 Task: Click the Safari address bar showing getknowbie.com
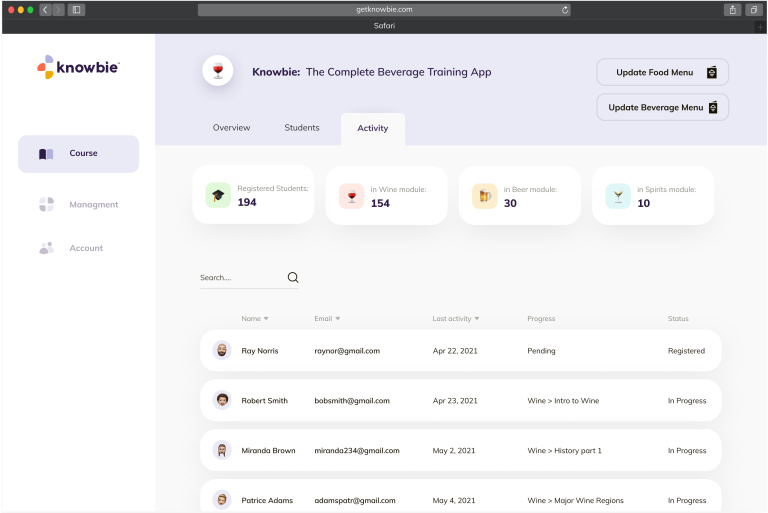384,9
